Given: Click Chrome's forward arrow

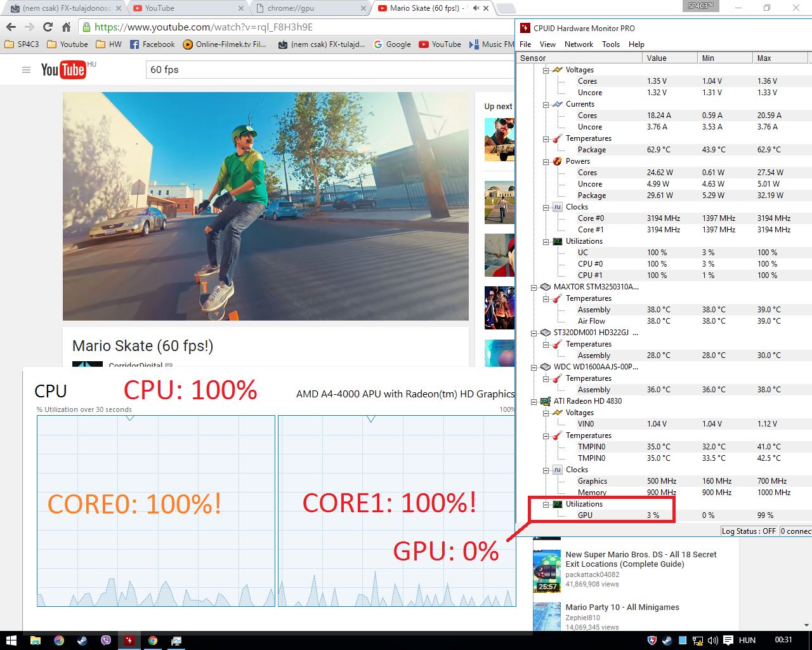Looking at the screenshot, I should (x=29, y=27).
